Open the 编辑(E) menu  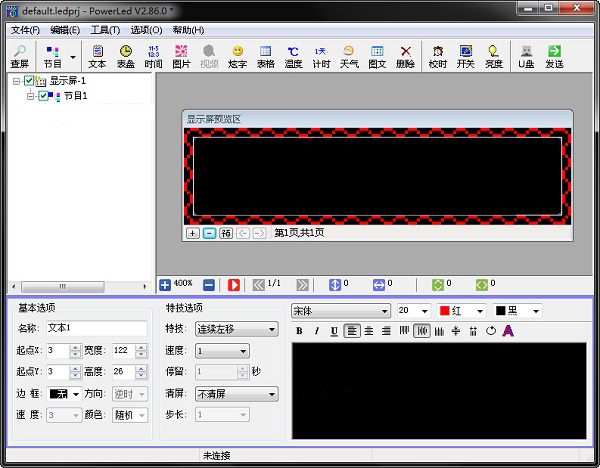(x=65, y=30)
